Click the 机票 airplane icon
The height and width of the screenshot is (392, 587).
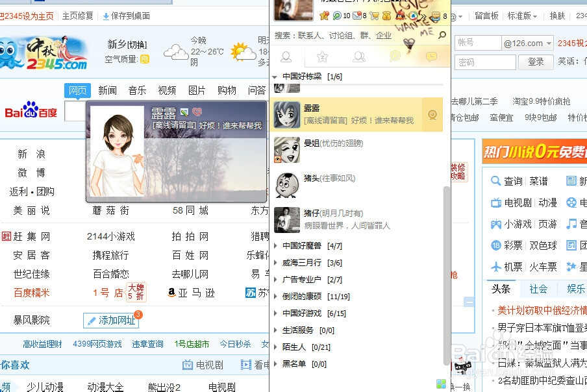(496, 267)
